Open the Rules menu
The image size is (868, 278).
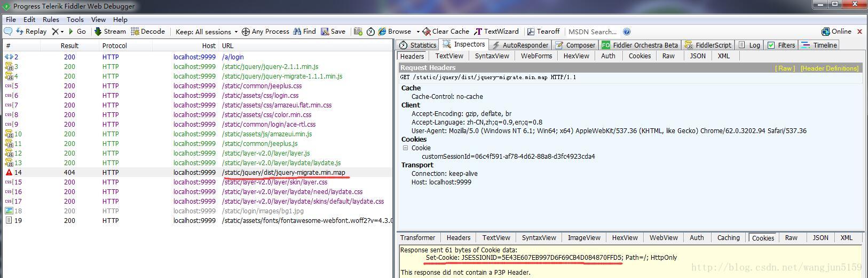click(x=51, y=19)
